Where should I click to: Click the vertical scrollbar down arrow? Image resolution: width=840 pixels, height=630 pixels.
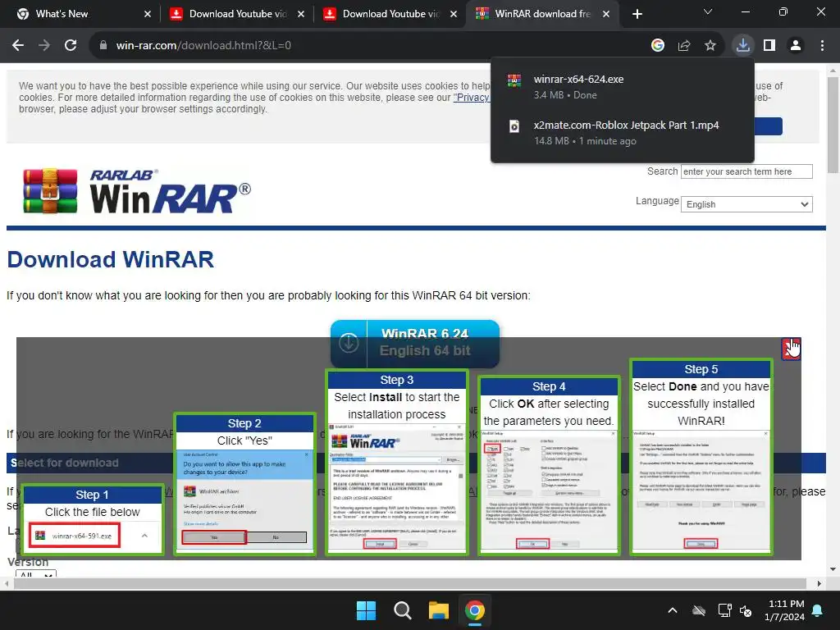point(833,569)
